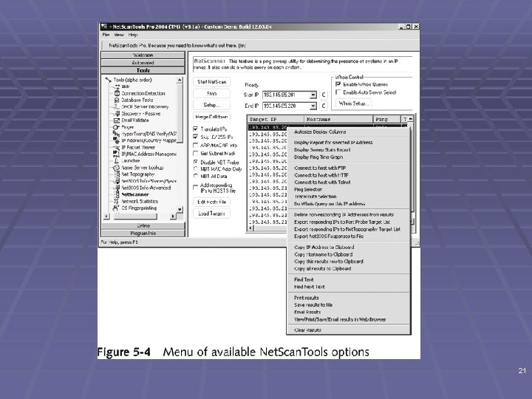Toggle Enable Whois Queries checkbox

(x=338, y=84)
